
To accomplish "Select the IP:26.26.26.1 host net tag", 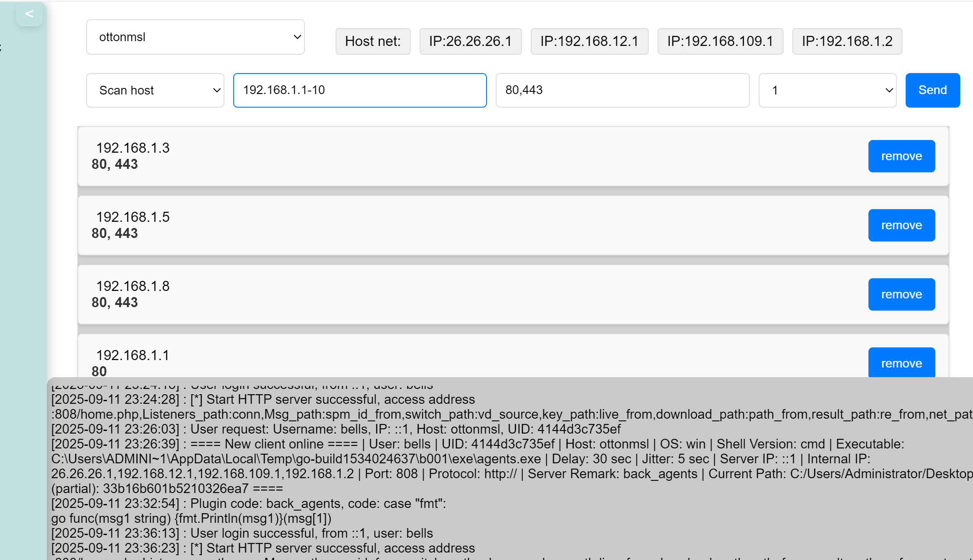I will 470,41.
